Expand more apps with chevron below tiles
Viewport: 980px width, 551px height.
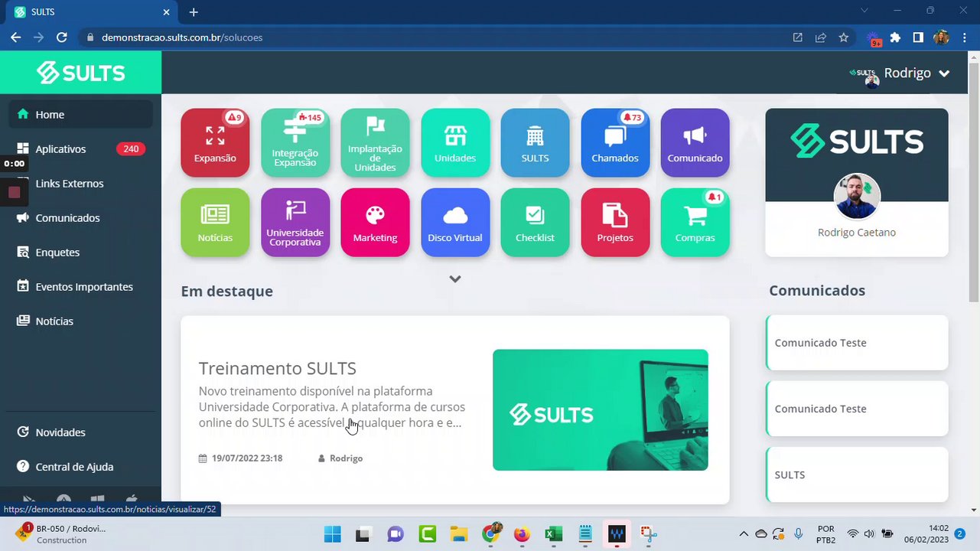click(455, 279)
